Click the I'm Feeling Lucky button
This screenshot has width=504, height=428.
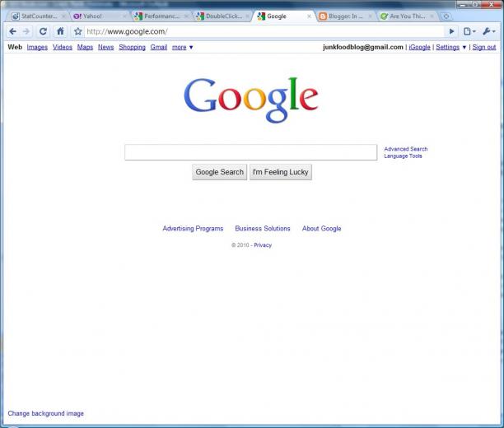click(x=281, y=172)
